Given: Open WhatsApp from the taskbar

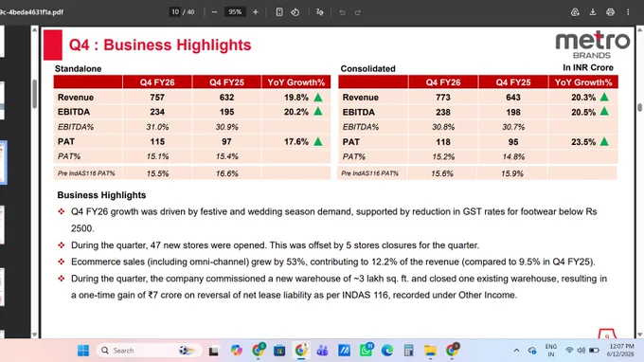Looking at the screenshot, I should pyautogui.click(x=366, y=351).
